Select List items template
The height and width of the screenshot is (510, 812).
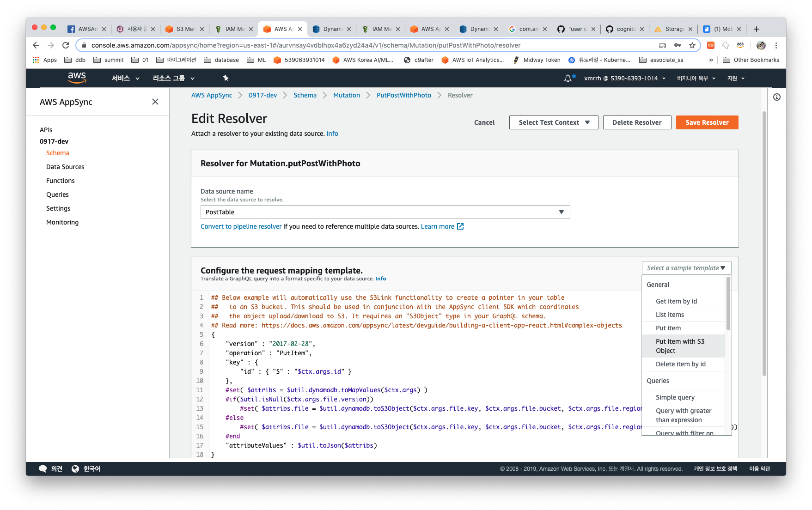(x=683, y=315)
